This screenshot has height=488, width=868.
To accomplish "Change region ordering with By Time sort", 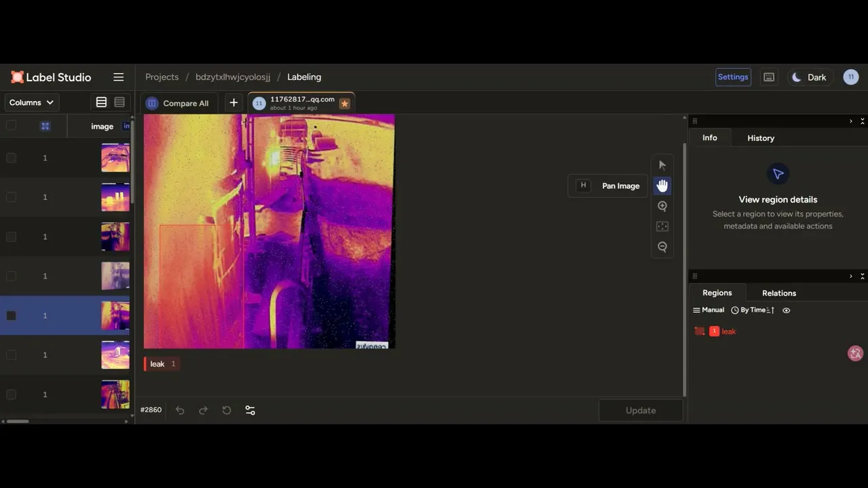I will 753,310.
